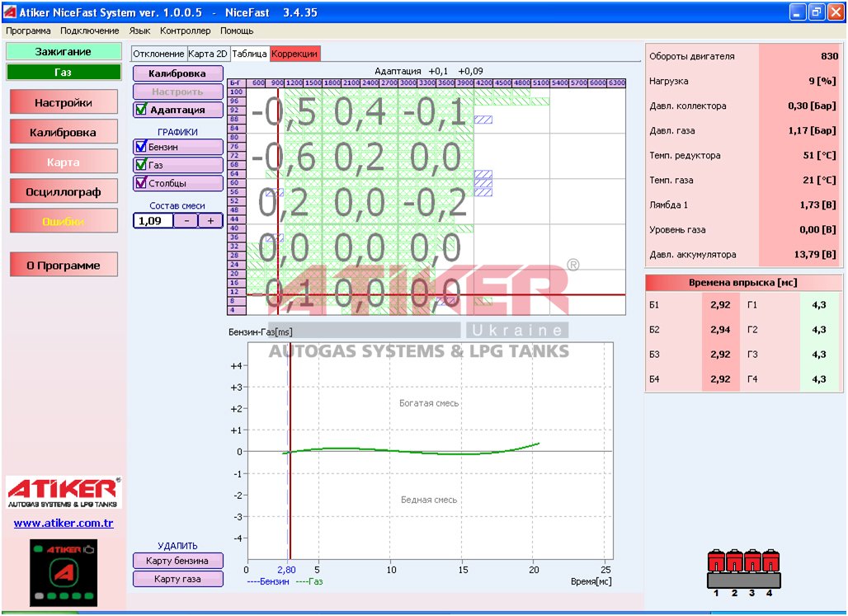
Task: Open the Контроллер menu
Action: point(185,31)
